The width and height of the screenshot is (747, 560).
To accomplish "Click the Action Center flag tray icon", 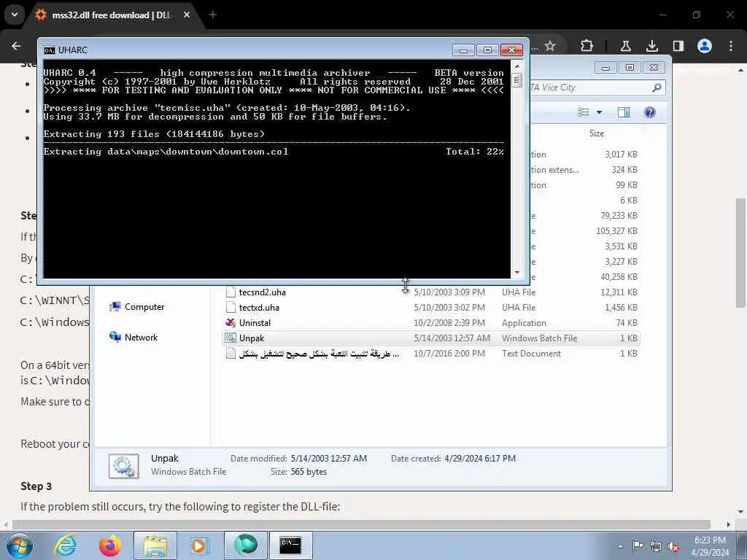I will (638, 545).
